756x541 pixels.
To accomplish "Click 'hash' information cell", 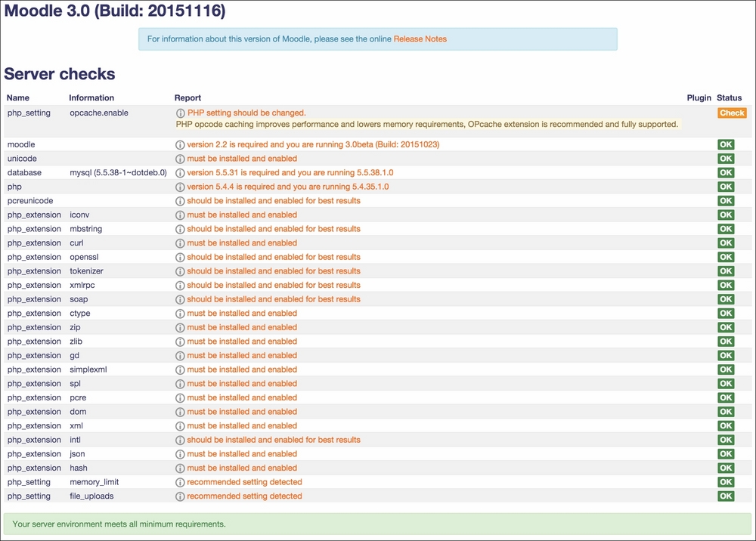I will coord(79,468).
